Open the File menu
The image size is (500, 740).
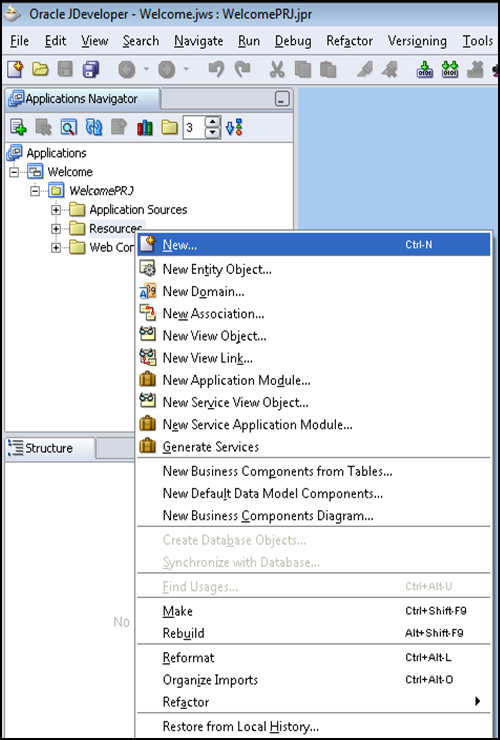(x=19, y=41)
